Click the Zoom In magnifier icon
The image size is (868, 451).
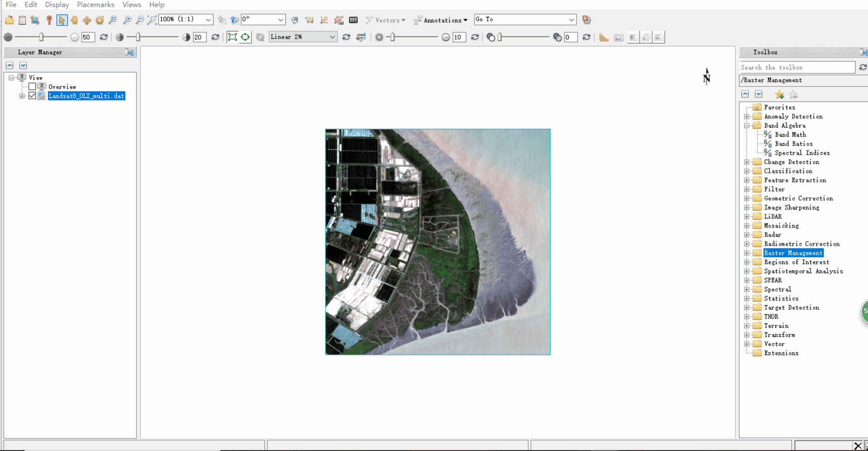[128, 20]
